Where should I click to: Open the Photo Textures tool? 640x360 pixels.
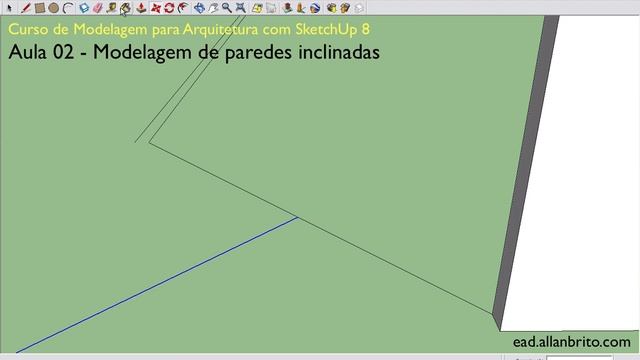point(301,8)
